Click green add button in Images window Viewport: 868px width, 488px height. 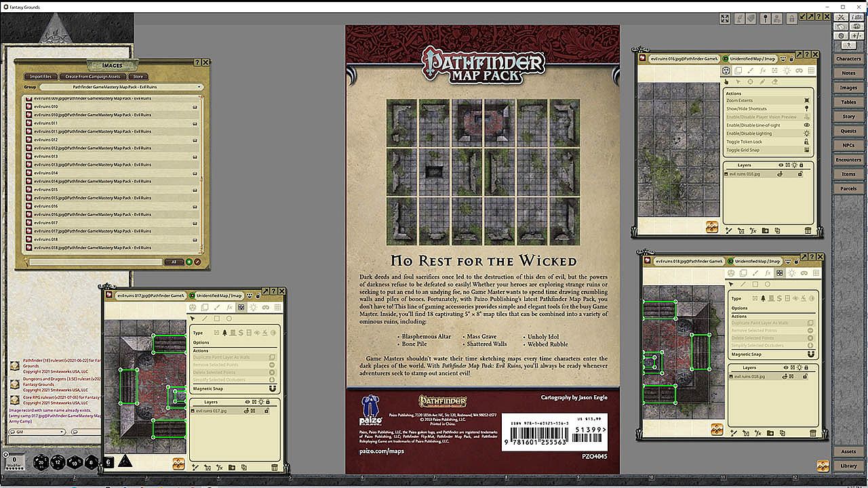(189, 262)
